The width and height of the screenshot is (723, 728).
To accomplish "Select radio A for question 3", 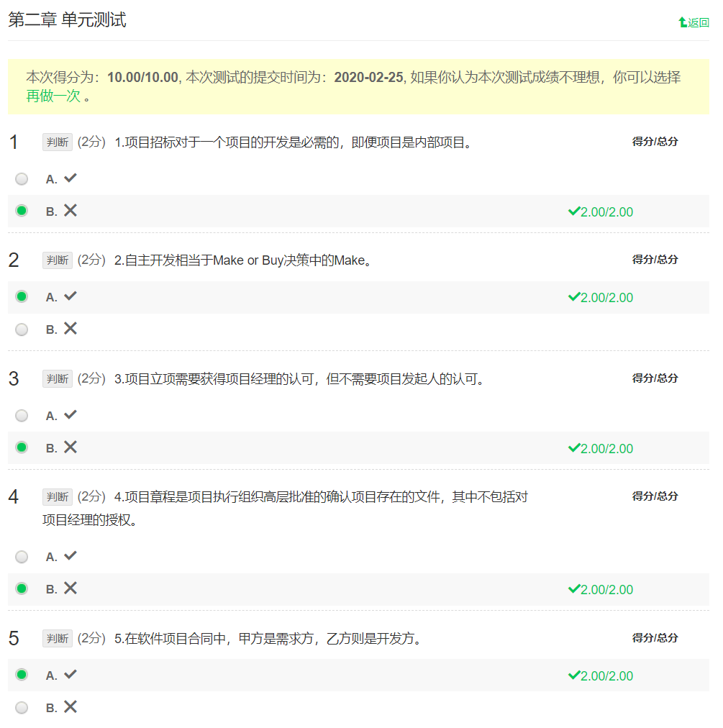I will coord(22,416).
